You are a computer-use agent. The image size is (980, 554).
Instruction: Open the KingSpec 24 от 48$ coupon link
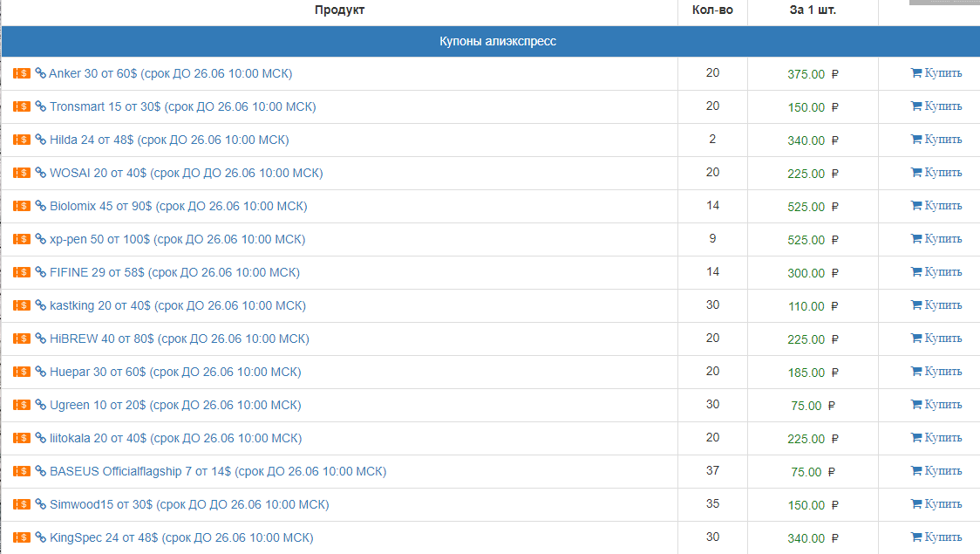182,537
